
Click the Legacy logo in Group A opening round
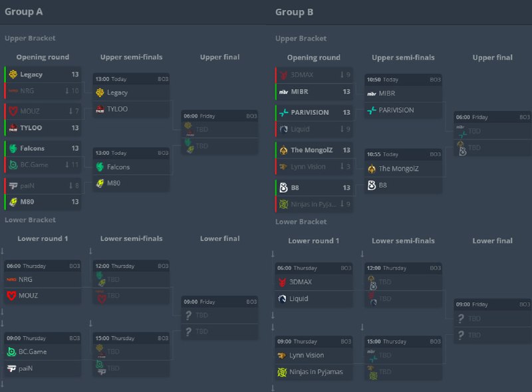click(x=13, y=74)
